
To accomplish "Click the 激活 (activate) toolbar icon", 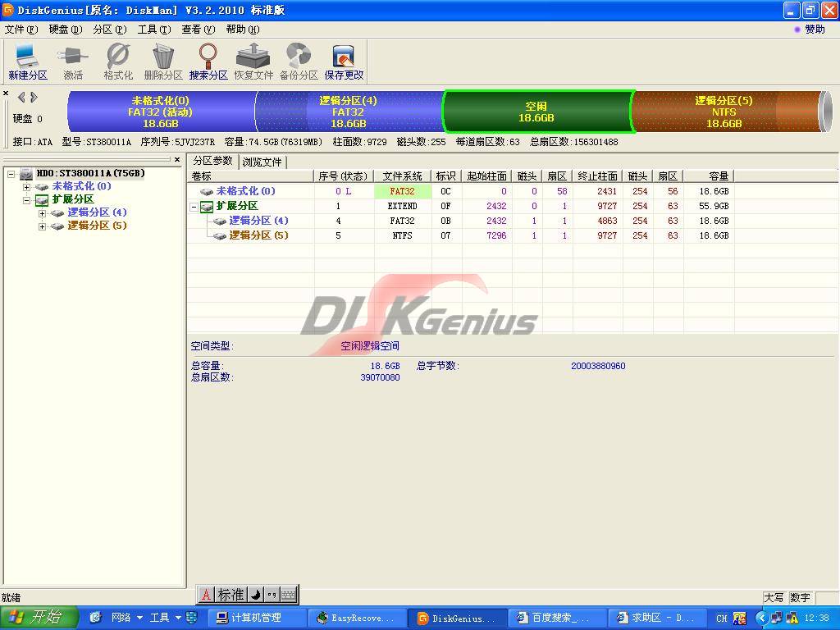I will click(73, 62).
